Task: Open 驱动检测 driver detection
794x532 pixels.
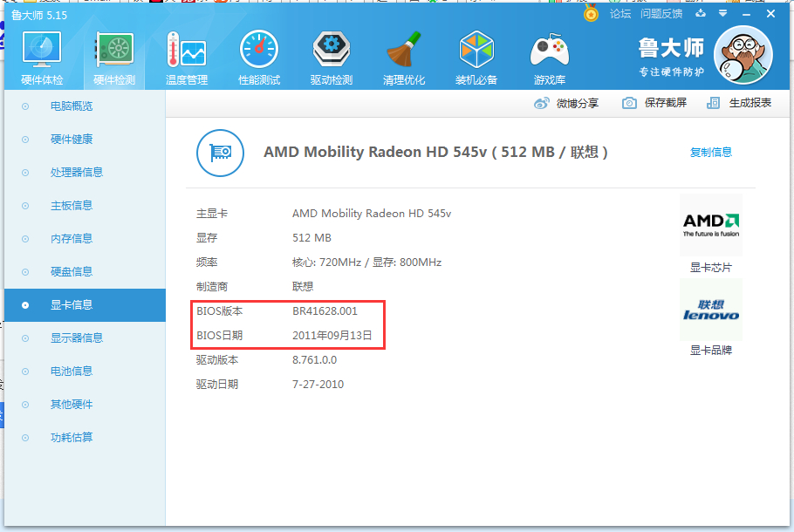Action: (x=332, y=58)
